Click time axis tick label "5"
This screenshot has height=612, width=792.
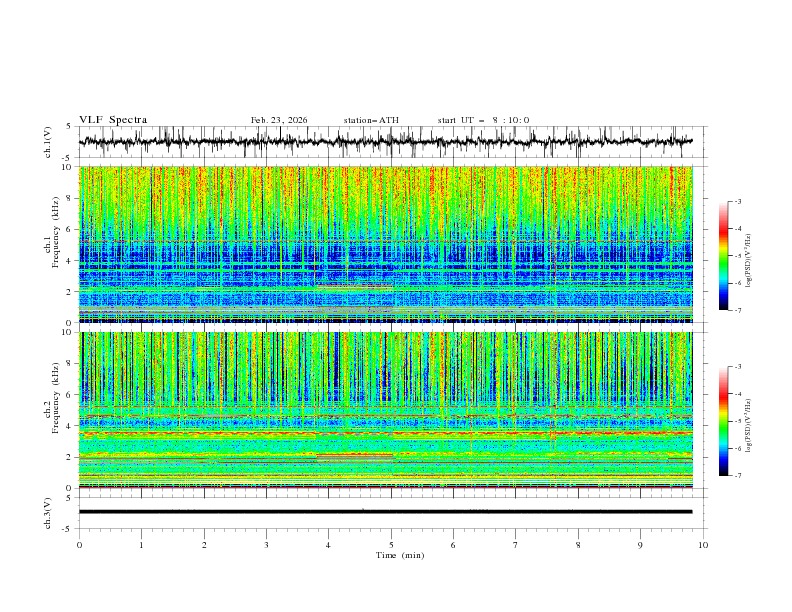click(x=391, y=545)
